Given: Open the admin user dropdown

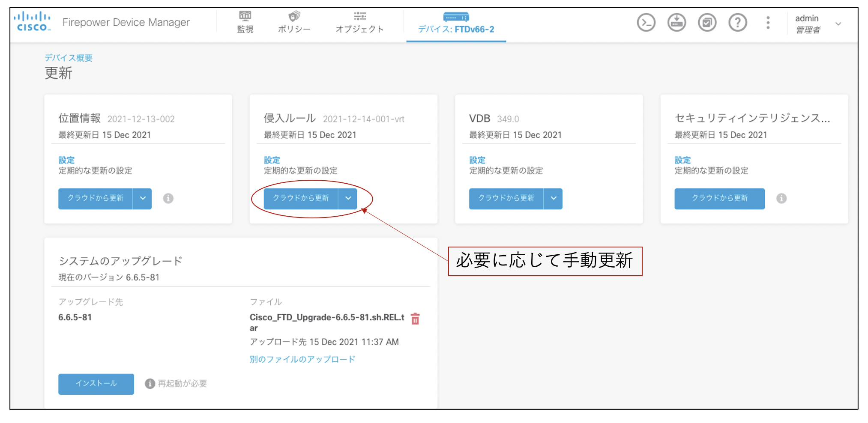Looking at the screenshot, I should [x=838, y=24].
